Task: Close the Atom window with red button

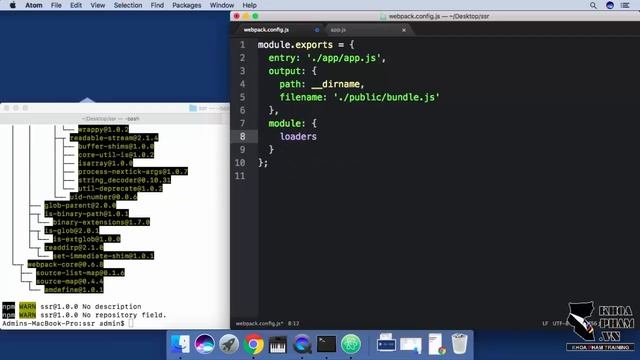Action: [x=237, y=16]
